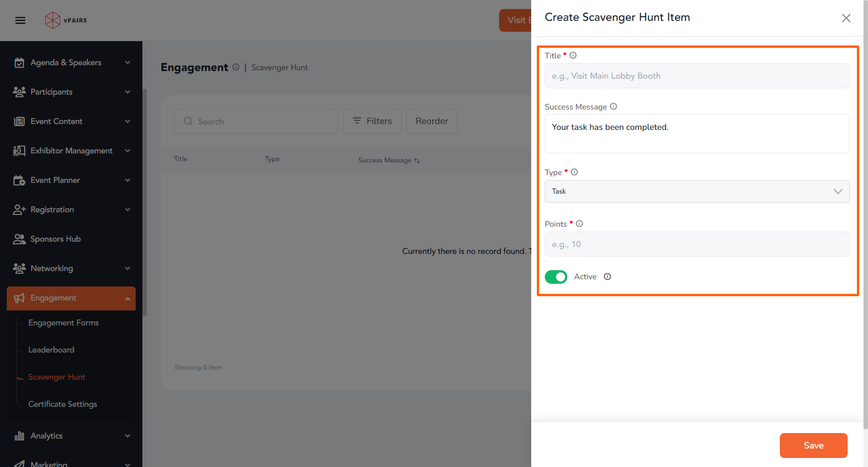
Task: Click the info icon next to Title
Action: pyautogui.click(x=573, y=55)
